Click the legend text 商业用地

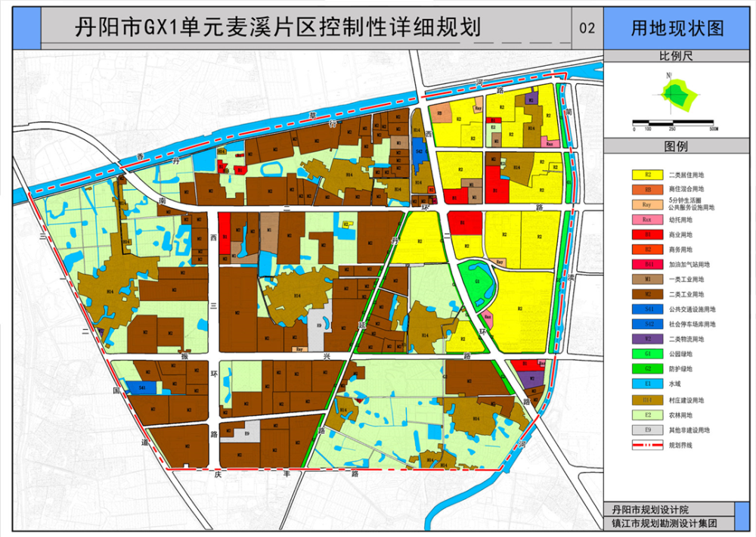(680, 234)
